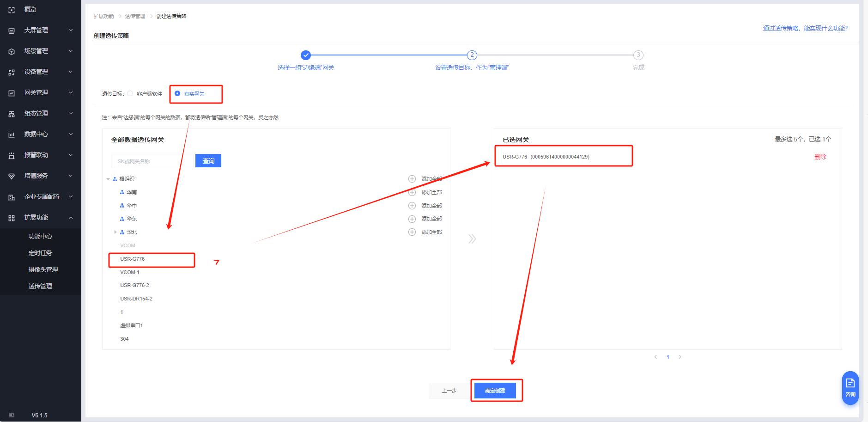The image size is (868, 422).
Task: Click the 上一步 previous step button
Action: (449, 391)
